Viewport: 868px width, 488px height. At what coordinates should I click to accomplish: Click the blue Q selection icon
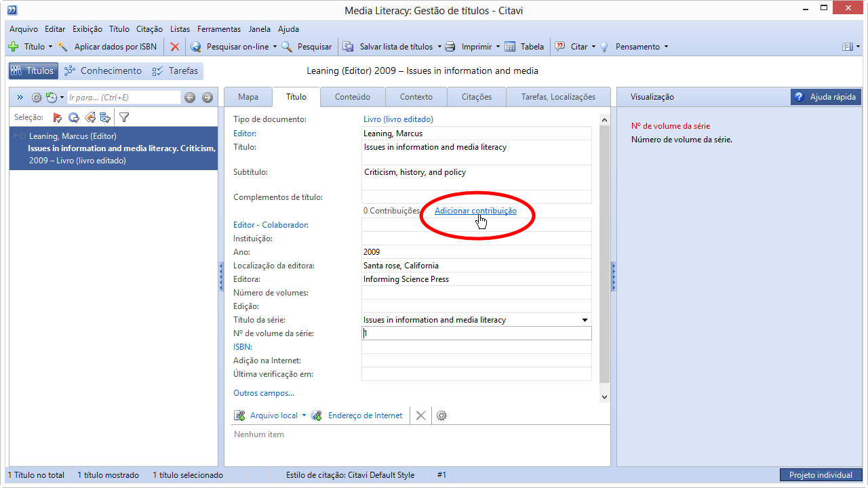point(73,117)
